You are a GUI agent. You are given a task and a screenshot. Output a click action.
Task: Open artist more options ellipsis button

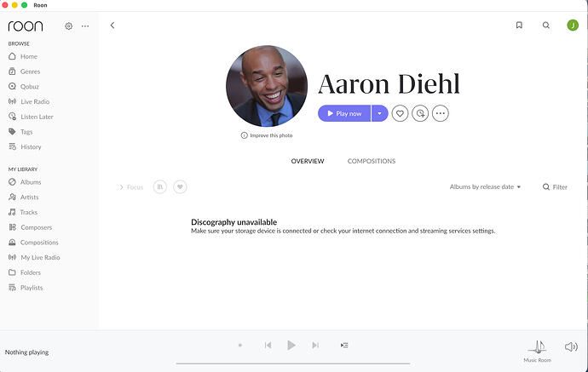pyautogui.click(x=441, y=113)
